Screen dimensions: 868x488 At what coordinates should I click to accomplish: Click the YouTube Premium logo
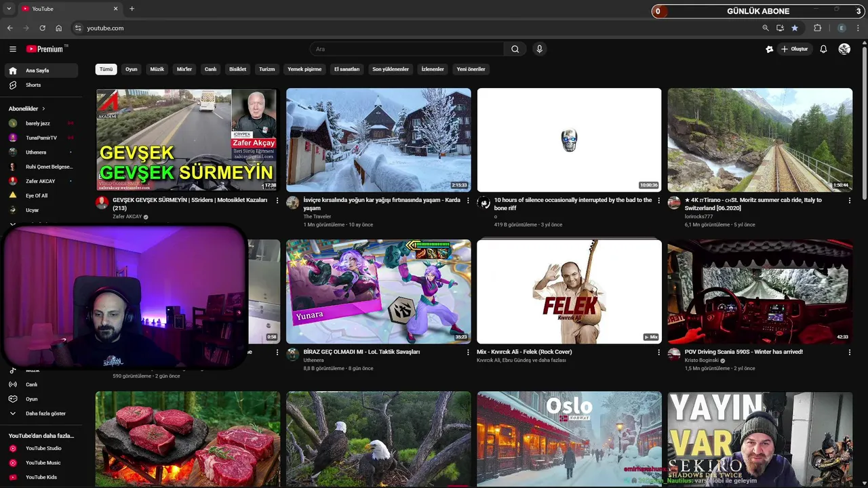coord(45,49)
